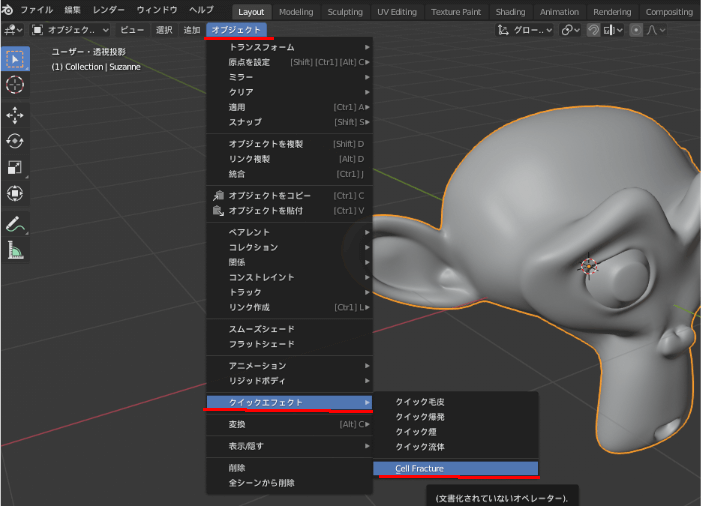
Task: Open the ウィンドウ menu
Action: click(x=157, y=9)
